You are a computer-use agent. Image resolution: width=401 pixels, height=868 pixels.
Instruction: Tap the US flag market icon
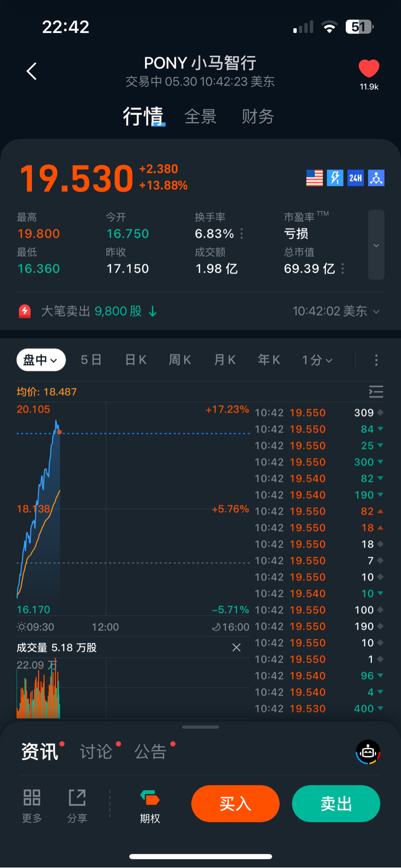point(314,178)
